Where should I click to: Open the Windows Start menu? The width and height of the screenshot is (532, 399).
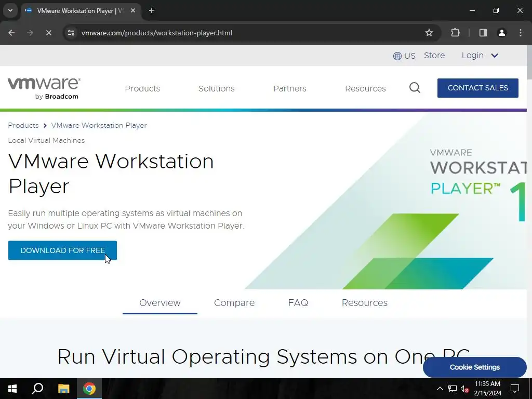[x=12, y=389]
